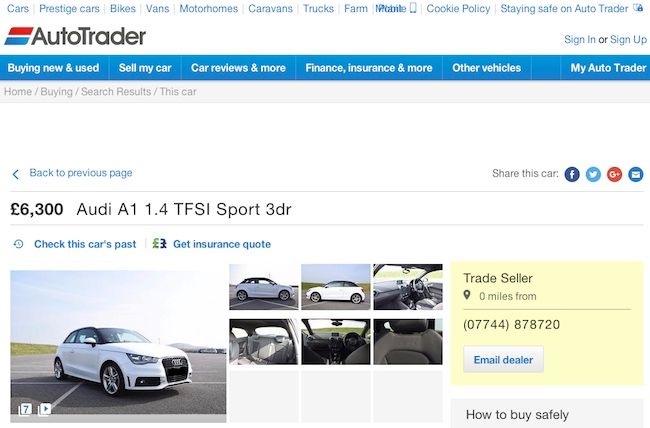Click the staying safe padlock icon
The width and height of the screenshot is (650, 428).
click(x=638, y=7)
